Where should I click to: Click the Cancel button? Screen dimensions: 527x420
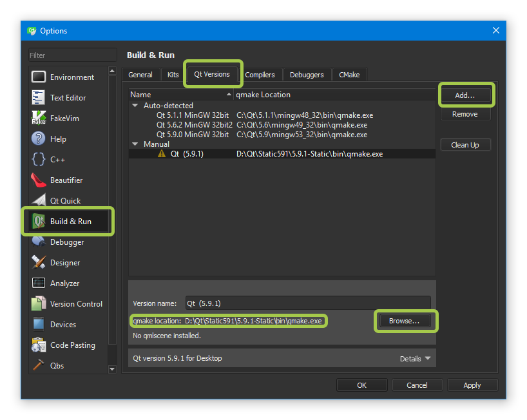coord(417,385)
